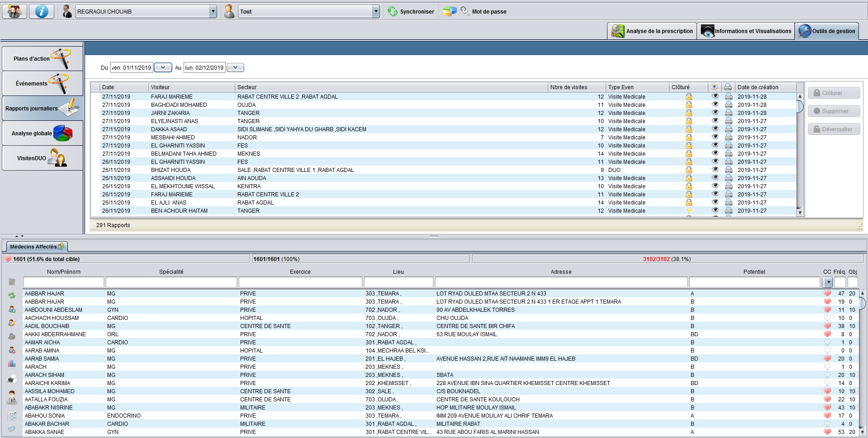This screenshot has width=868, height=438.
Task: Click heart icon in ABABAKR NISRINE row
Action: tap(827, 407)
